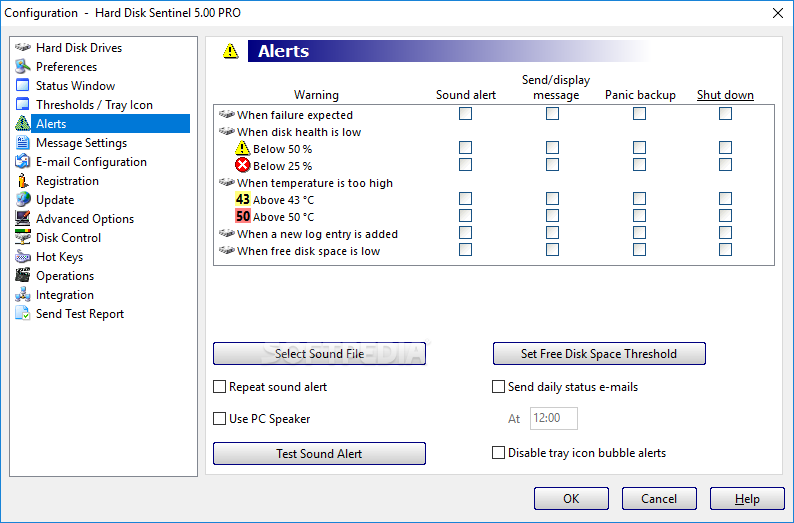Click the yellow warning icon beside Alerts header
Image resolution: width=794 pixels, height=523 pixels.
coord(230,51)
